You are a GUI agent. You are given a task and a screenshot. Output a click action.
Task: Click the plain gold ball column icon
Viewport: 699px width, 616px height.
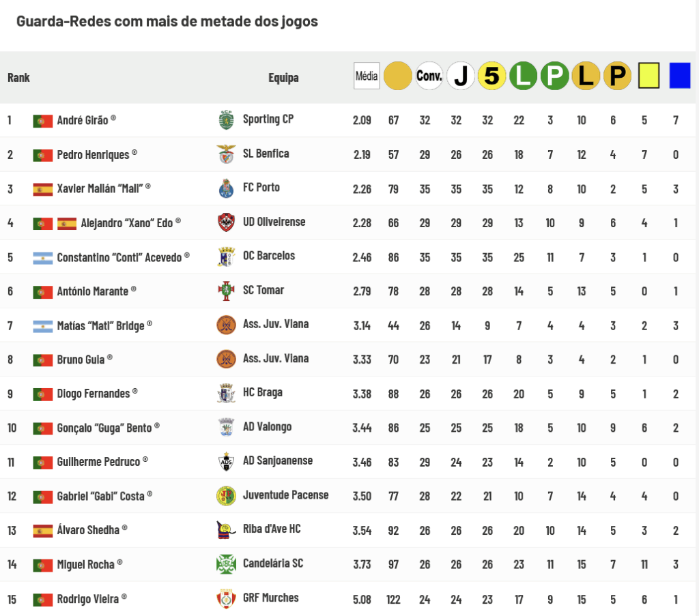point(398,76)
